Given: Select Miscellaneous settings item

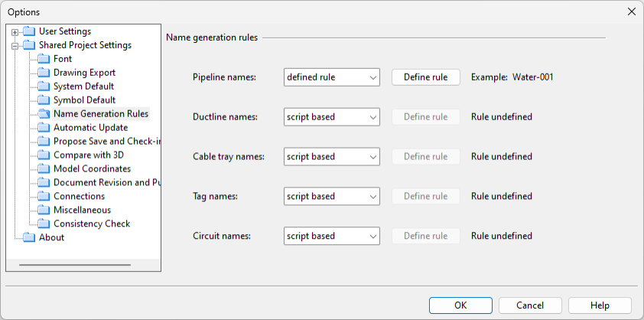Looking at the screenshot, I should coord(82,211).
